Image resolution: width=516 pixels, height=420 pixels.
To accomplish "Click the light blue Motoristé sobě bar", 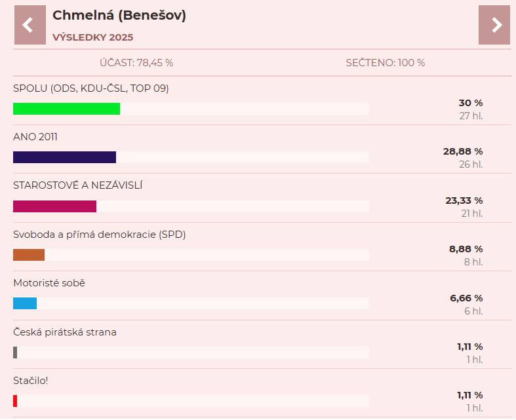I will [25, 303].
